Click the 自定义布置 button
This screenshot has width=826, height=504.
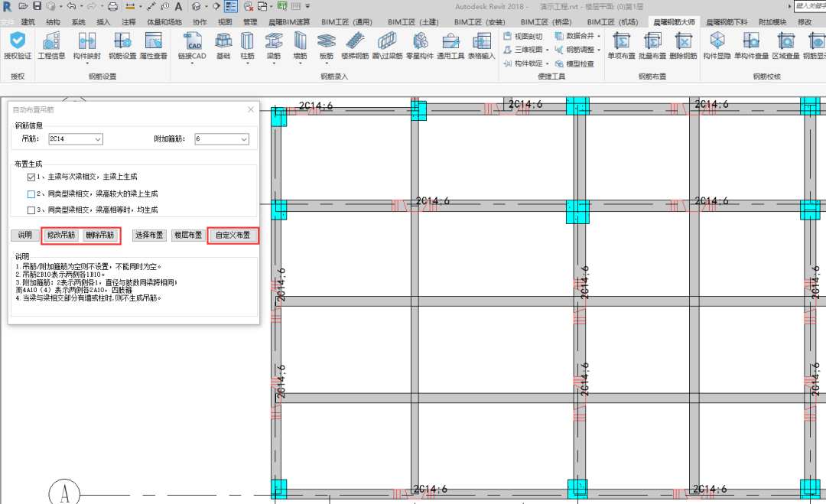click(x=233, y=235)
